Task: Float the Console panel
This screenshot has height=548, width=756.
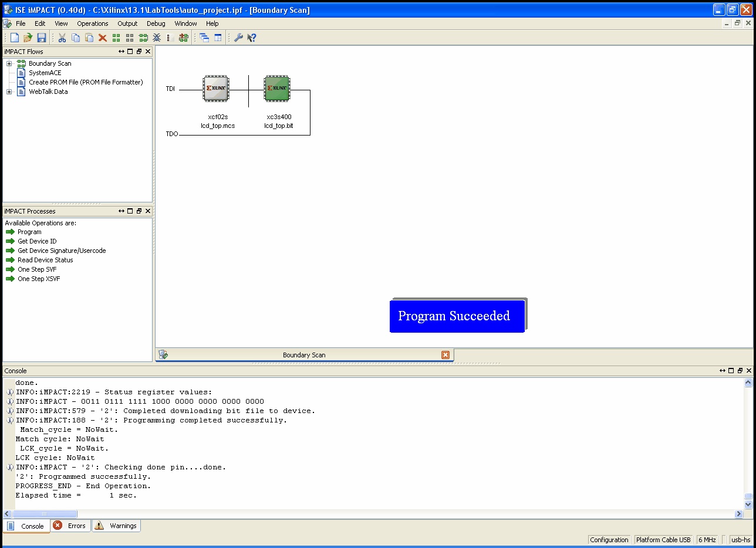Action: click(x=740, y=371)
